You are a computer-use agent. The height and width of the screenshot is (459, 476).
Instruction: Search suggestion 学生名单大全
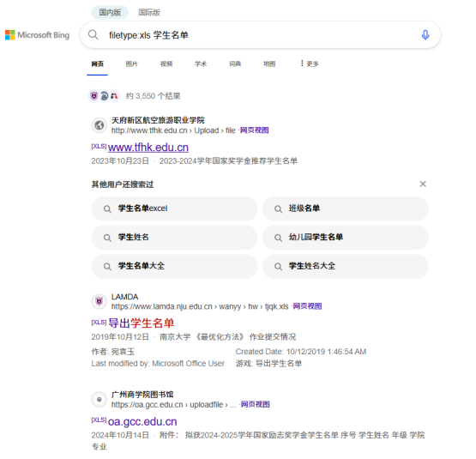coord(175,267)
